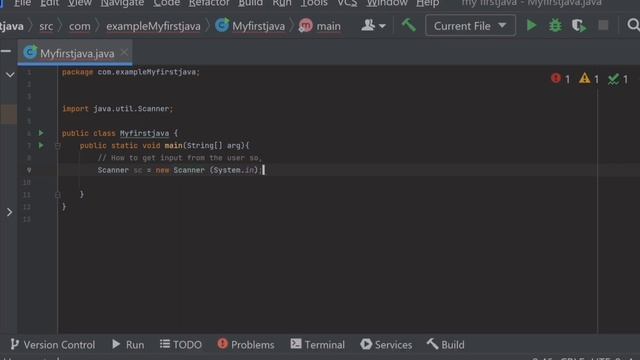
Task: Open the Run menu
Action: point(282,3)
